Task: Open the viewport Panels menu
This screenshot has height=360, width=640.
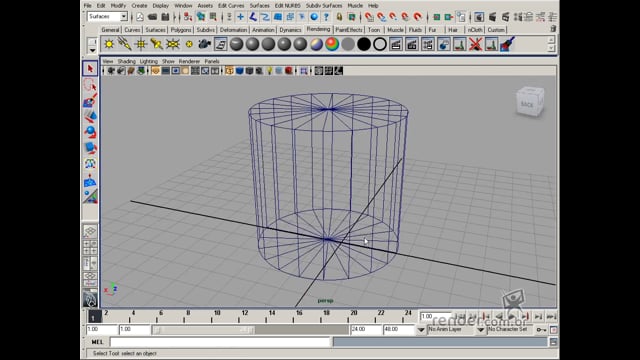Action: tap(212, 61)
